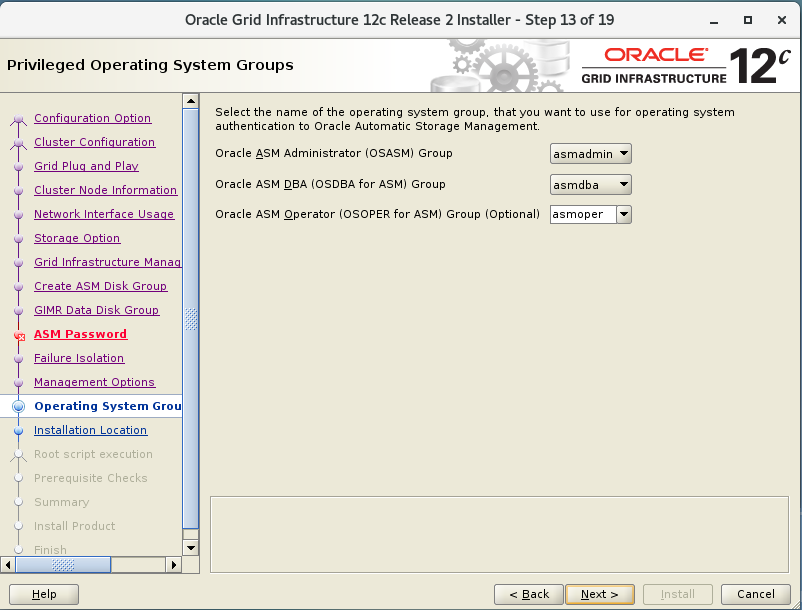Open the ASM Password step
802x610 pixels.
(x=81, y=334)
